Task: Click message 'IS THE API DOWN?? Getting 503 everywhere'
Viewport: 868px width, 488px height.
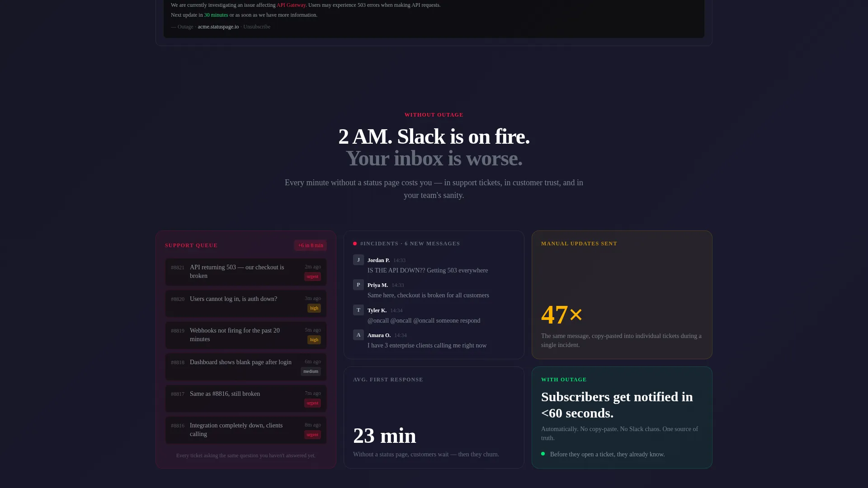Action: click(428, 270)
